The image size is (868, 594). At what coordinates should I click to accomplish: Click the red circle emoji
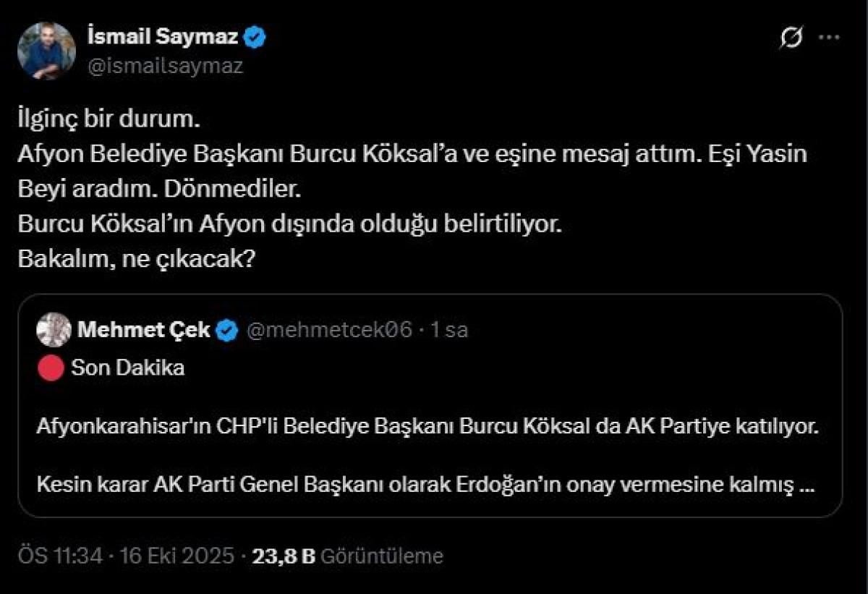coord(51,368)
